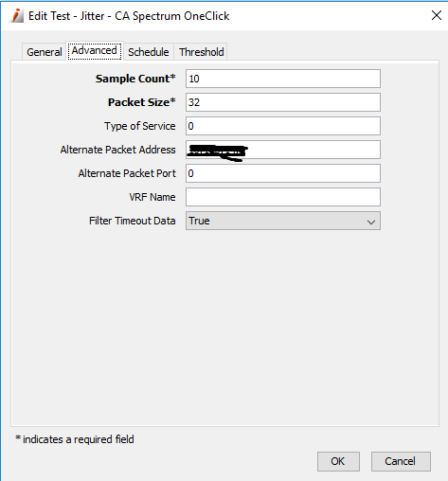Click the Edit Test - Jitter title text
Viewport: 448px width, 481px height.
pos(66,16)
